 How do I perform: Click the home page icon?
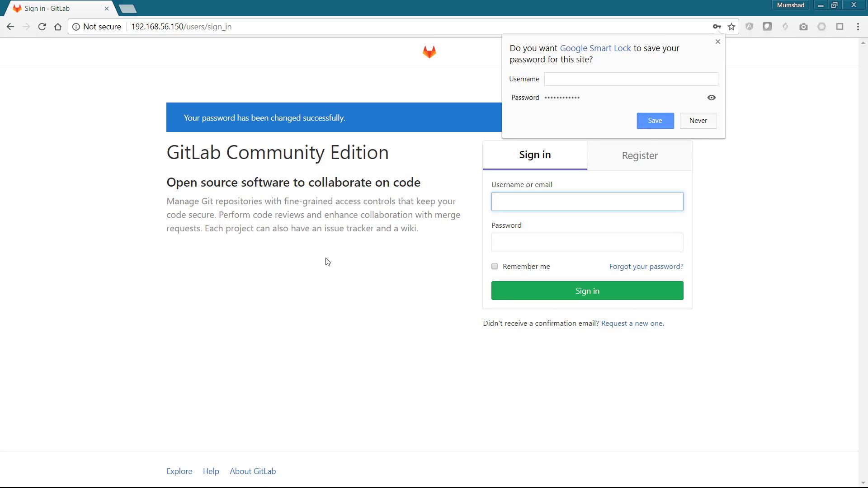point(58,27)
